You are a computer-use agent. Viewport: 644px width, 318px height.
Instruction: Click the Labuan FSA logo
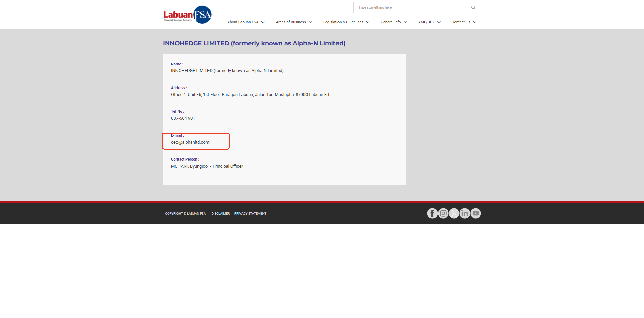click(187, 15)
